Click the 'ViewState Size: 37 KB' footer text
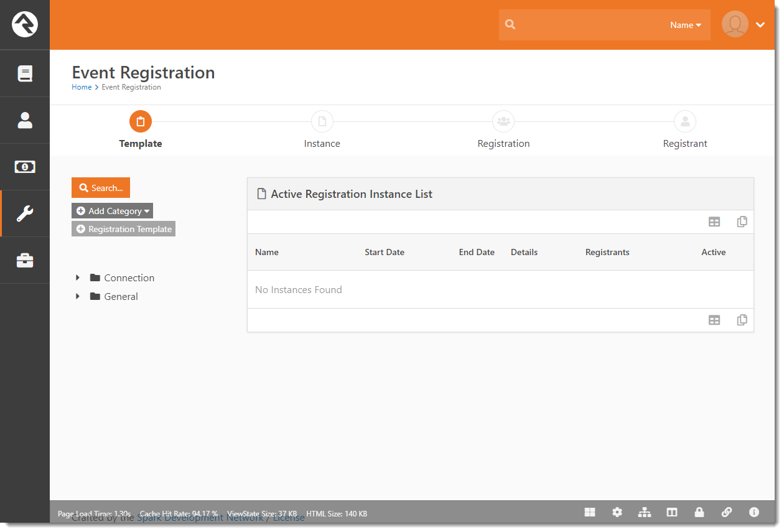 [x=262, y=513]
